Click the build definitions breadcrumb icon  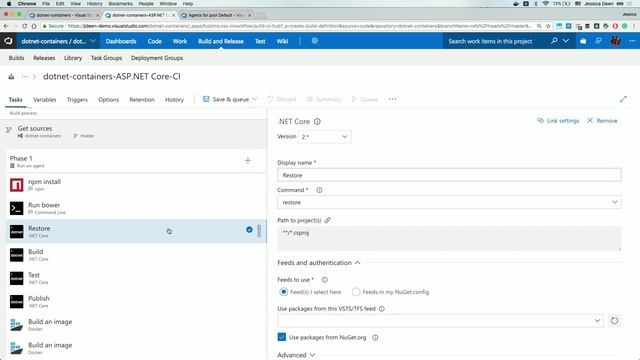click(x=11, y=76)
